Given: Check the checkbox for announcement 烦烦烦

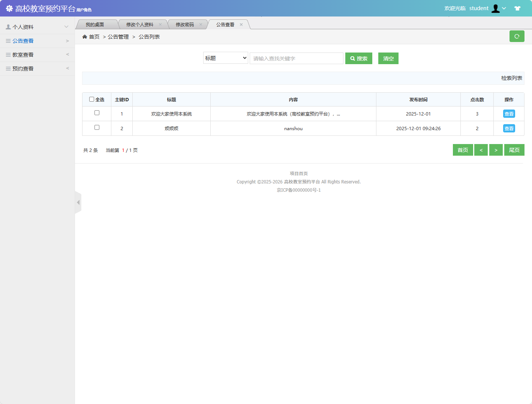Looking at the screenshot, I should (97, 128).
